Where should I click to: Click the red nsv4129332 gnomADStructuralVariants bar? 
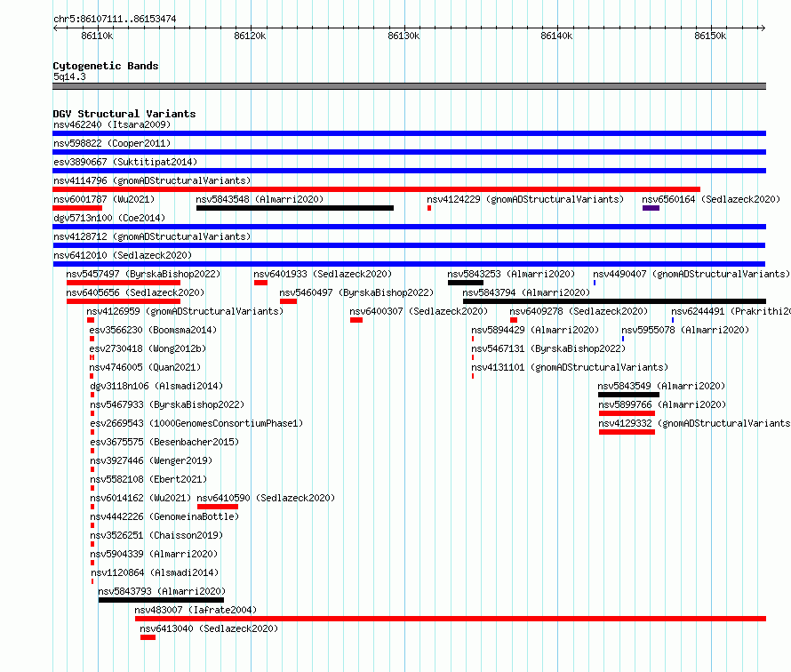[627, 432]
